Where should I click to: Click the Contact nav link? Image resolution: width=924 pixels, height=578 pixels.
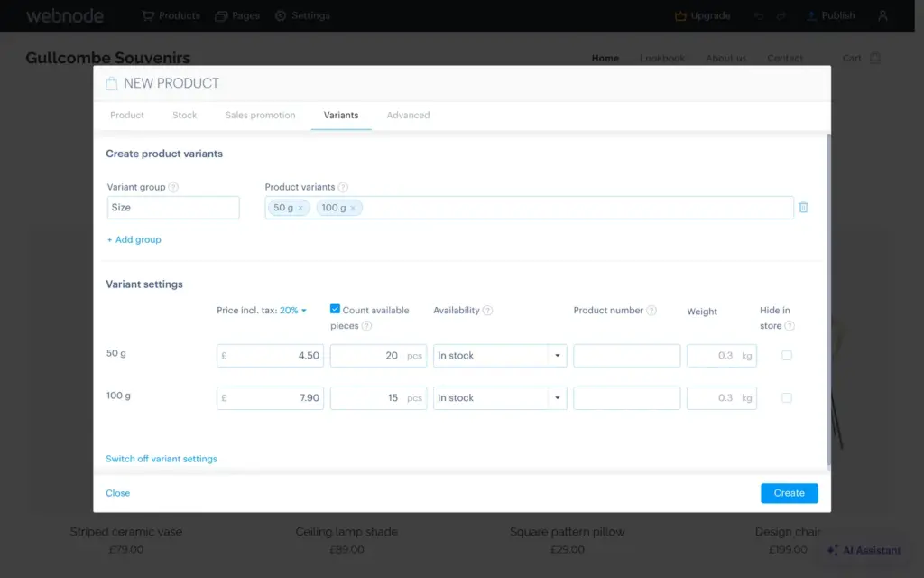click(x=785, y=58)
